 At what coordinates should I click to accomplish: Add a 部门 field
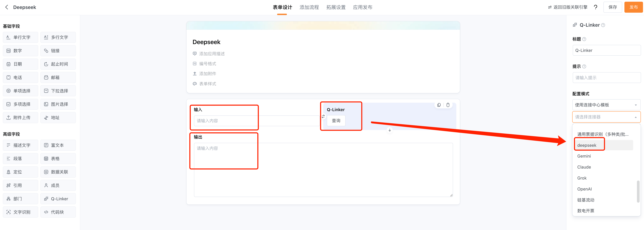tap(20, 199)
